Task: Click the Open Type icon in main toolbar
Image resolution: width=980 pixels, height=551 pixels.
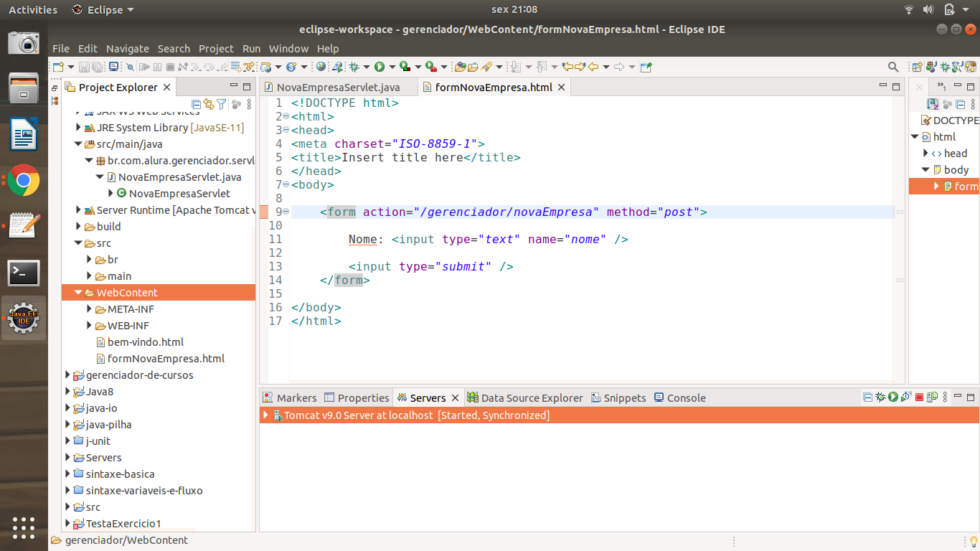Action: point(460,67)
